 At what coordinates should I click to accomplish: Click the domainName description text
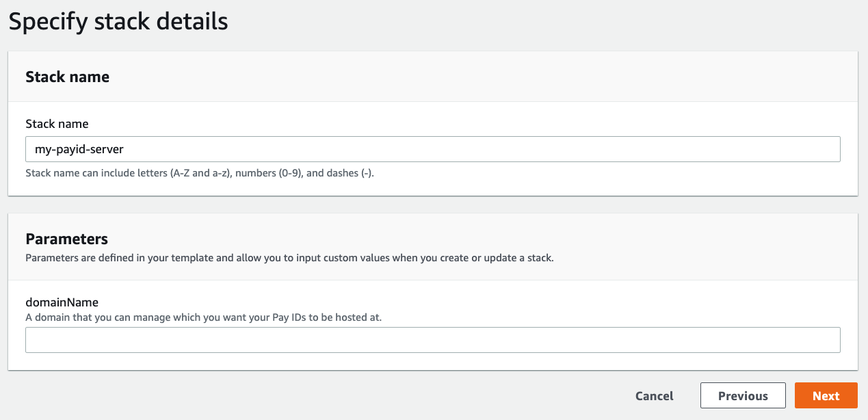pyautogui.click(x=204, y=317)
